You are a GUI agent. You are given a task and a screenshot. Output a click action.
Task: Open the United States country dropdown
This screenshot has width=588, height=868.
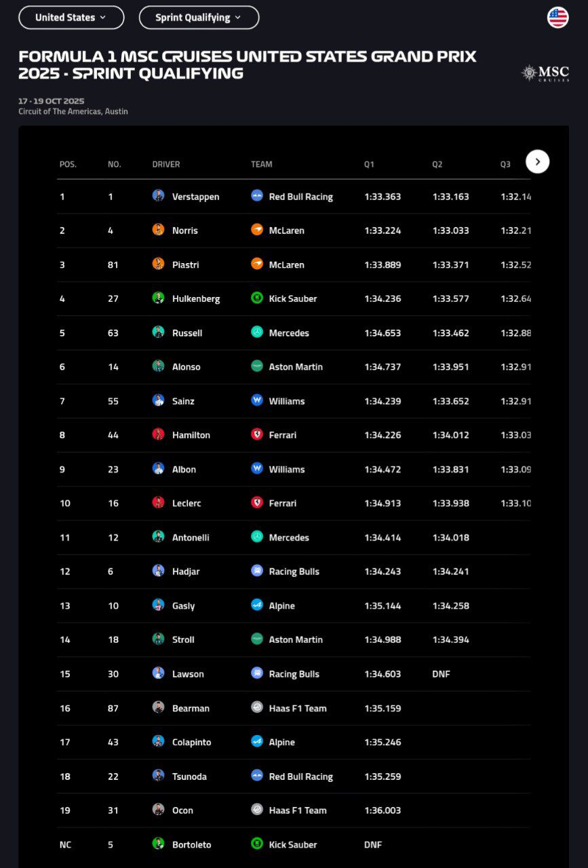[71, 17]
